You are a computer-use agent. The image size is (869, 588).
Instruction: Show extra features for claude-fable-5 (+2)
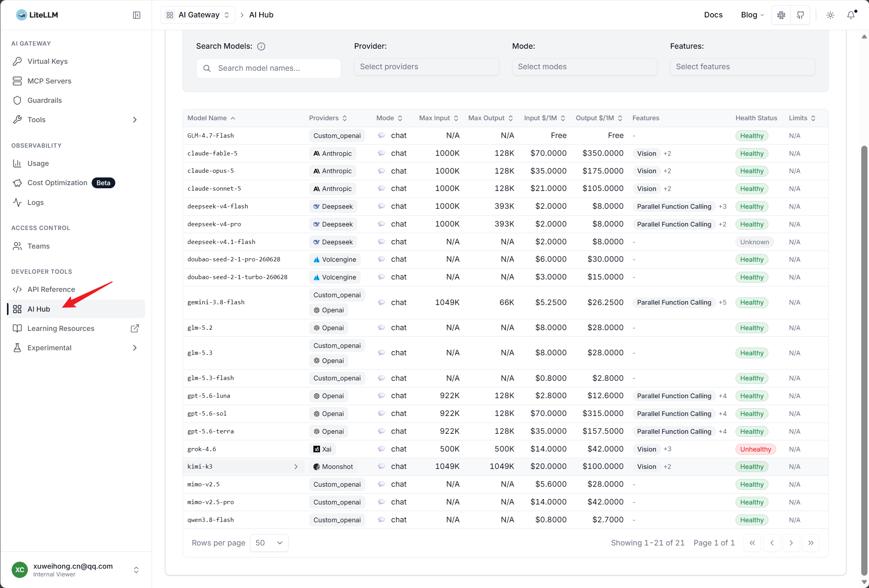[x=667, y=153]
